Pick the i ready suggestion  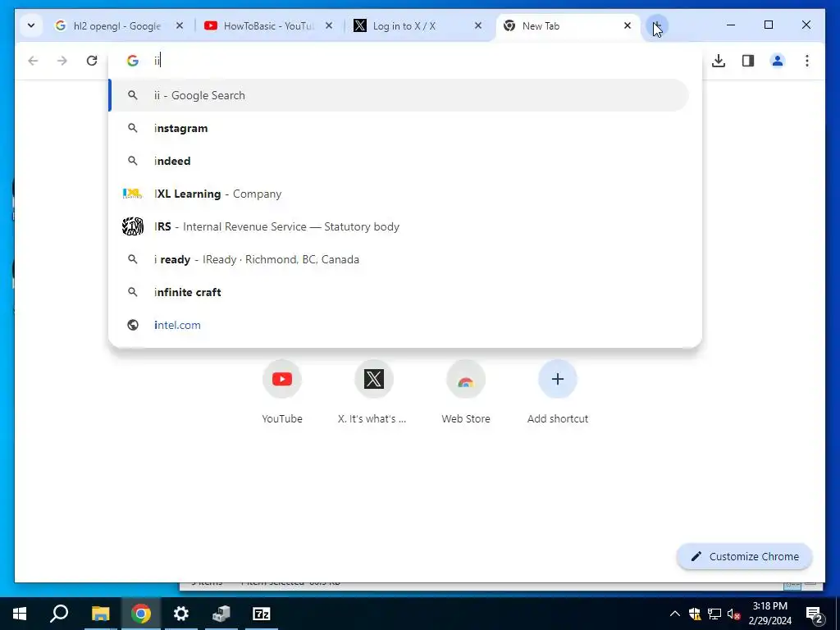coord(399,259)
